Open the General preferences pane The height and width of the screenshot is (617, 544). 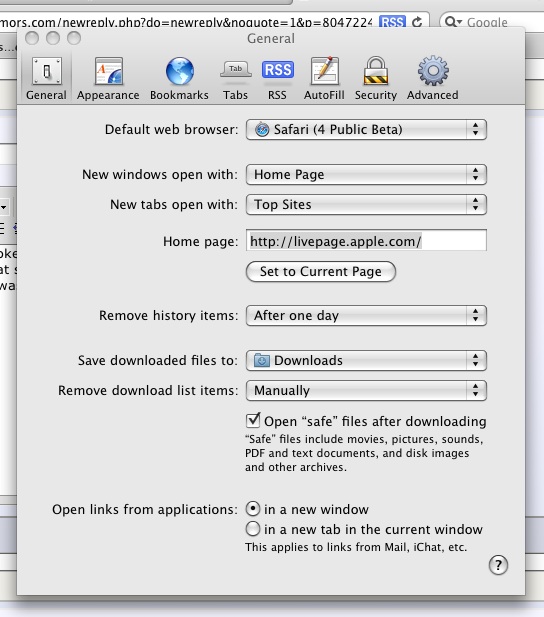[x=46, y=78]
